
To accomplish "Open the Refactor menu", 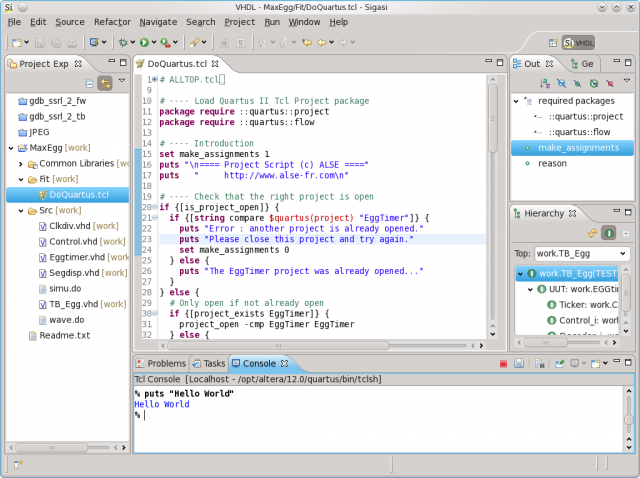I will 112,22.
